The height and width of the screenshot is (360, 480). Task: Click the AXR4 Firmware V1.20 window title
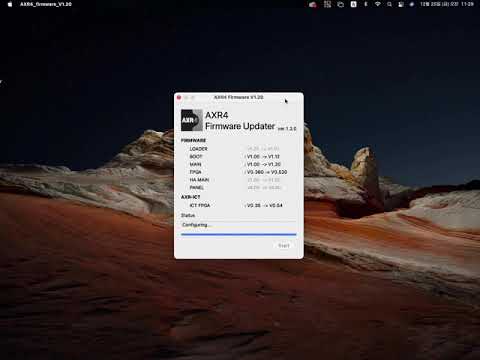click(238, 97)
